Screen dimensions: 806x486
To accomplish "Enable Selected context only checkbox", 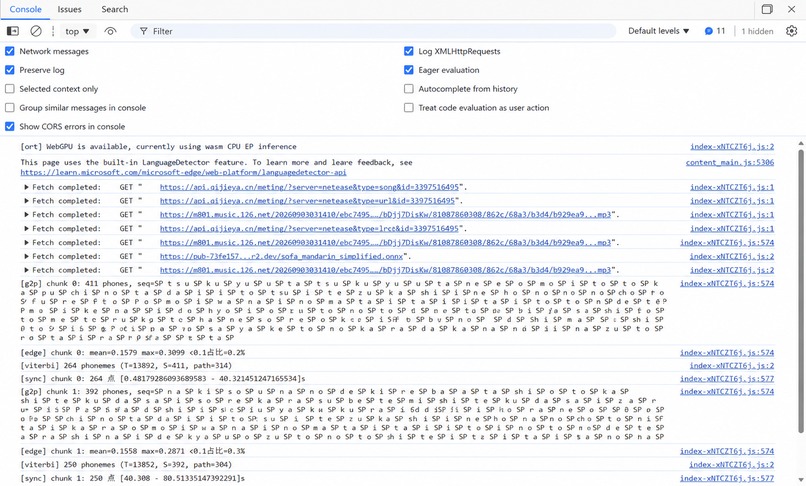I will click(x=10, y=89).
